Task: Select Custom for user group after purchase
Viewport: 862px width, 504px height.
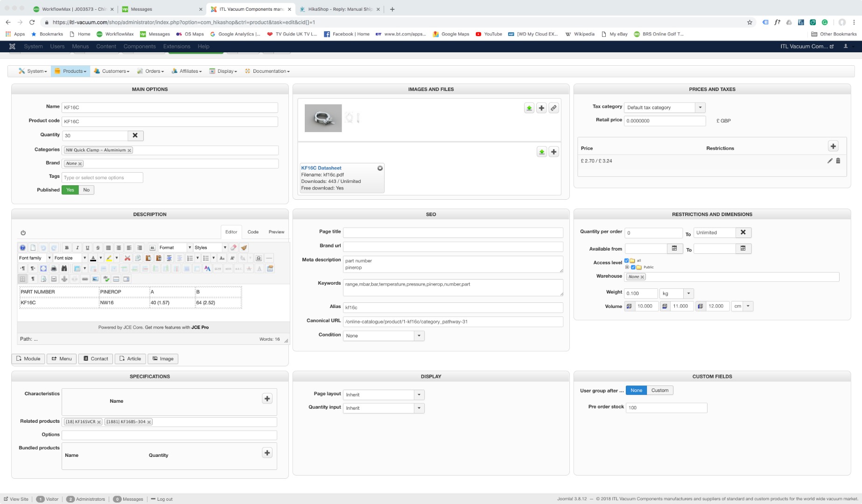Action: point(659,391)
